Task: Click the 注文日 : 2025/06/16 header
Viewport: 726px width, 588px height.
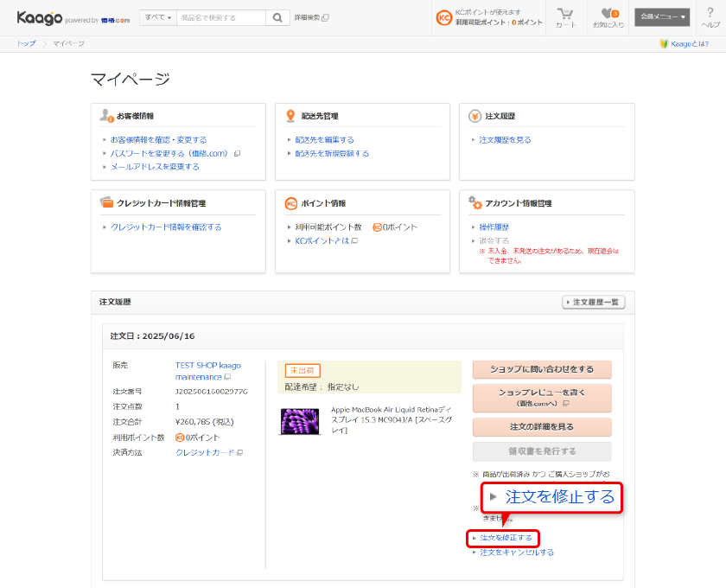Action: pos(152,336)
